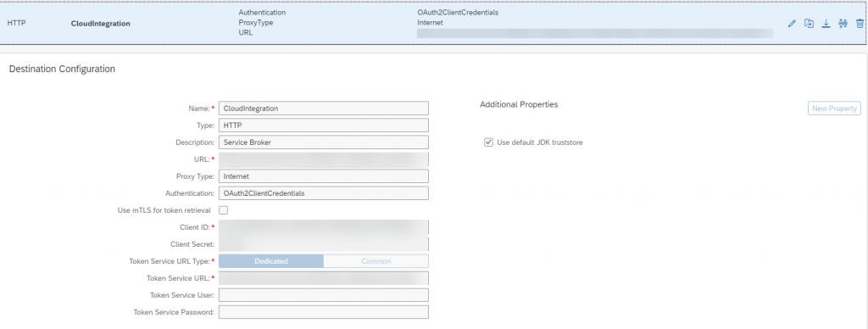The height and width of the screenshot is (329, 868).
Task: Click the Token Service URL input field
Action: pos(324,278)
